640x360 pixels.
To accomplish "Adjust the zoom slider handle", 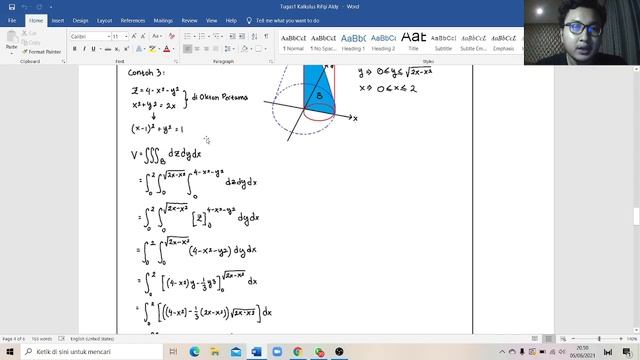I will tap(599, 339).
